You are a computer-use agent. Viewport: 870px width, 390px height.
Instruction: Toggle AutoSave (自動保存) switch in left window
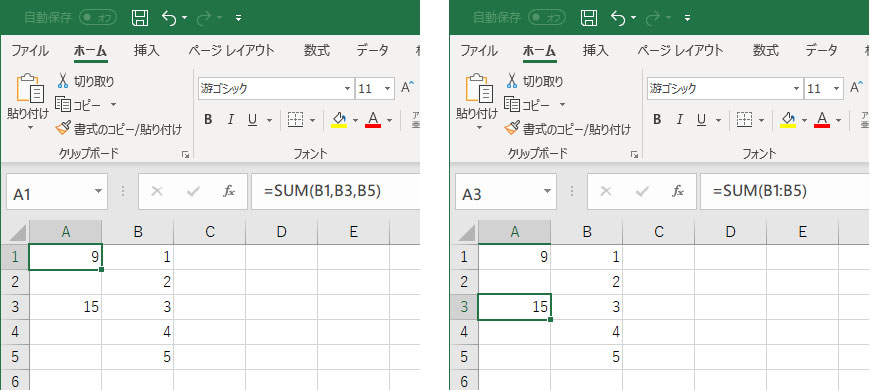point(98,18)
